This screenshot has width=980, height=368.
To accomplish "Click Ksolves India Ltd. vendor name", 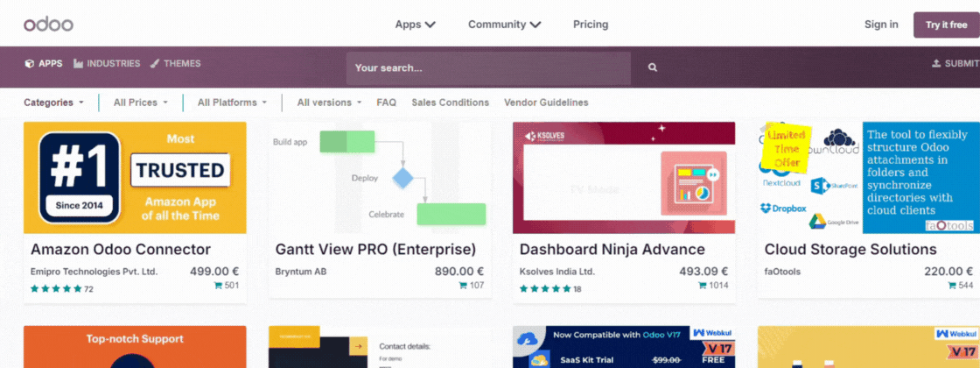I will coord(557,272).
